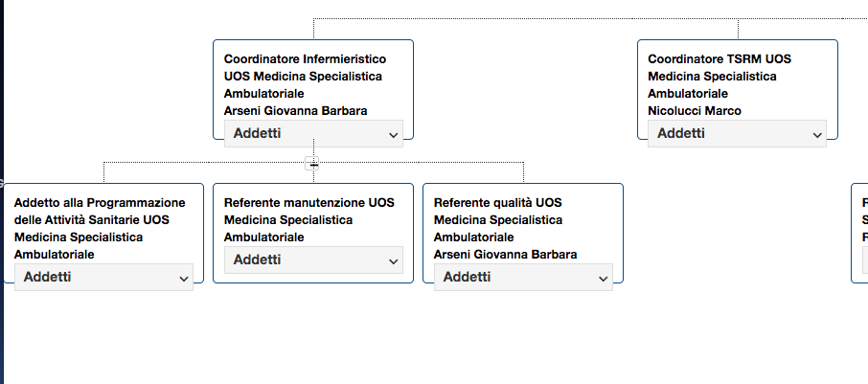Click chevron arrow in Coordinatore Infermieristico's Addetti box

pyautogui.click(x=393, y=135)
